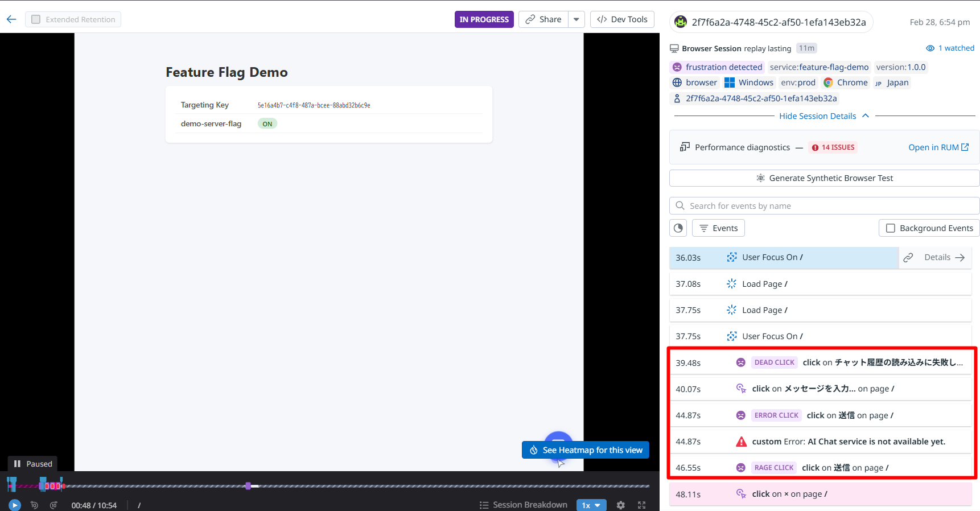This screenshot has height=511, width=980.
Task: Open the Share dropdown arrow
Action: tap(577, 19)
